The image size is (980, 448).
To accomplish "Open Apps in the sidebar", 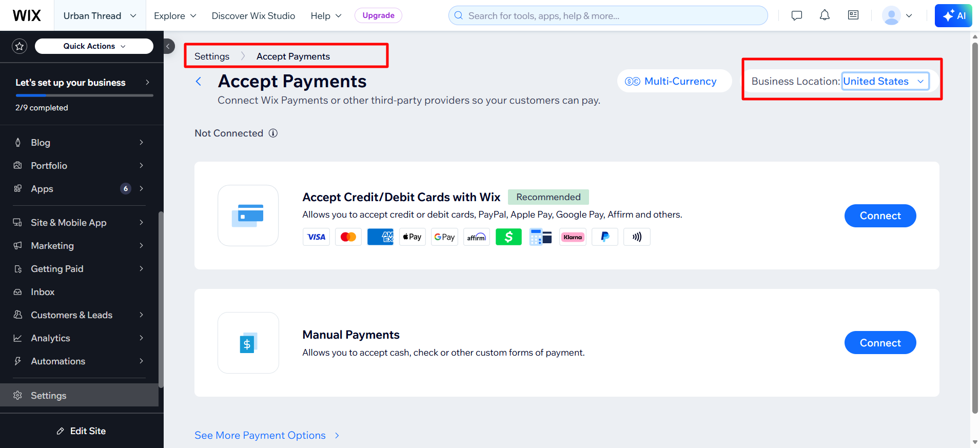I will [x=79, y=189].
